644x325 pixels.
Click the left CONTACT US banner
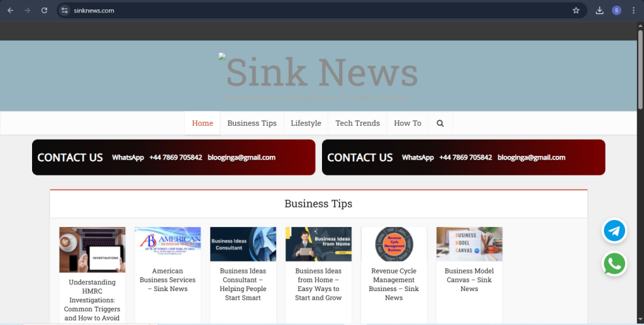tap(174, 157)
